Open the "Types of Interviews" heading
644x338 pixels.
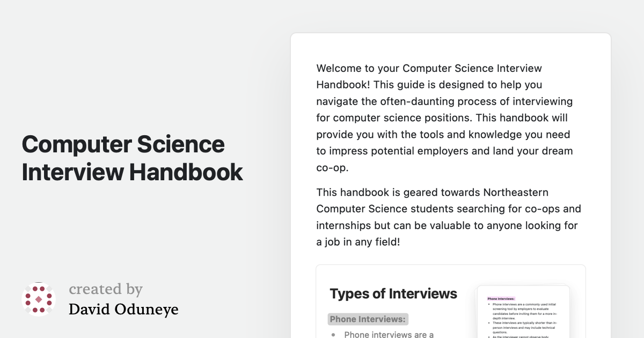pyautogui.click(x=393, y=293)
